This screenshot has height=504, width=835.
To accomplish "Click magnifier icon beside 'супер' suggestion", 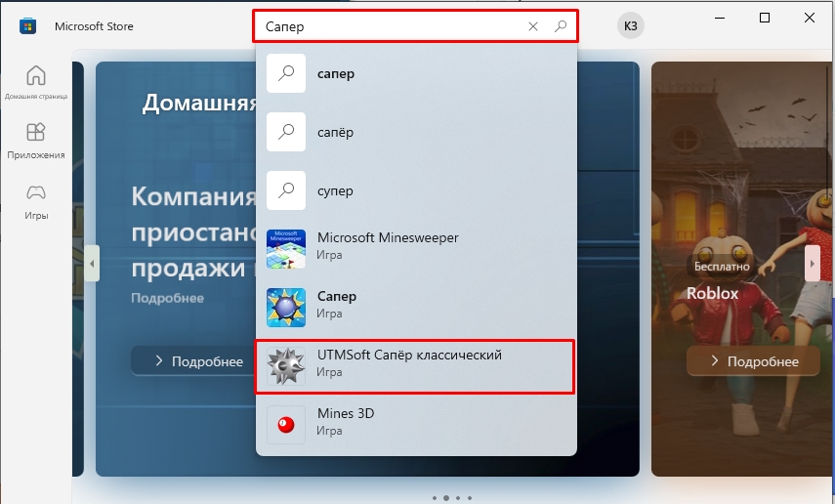I will coord(286,190).
